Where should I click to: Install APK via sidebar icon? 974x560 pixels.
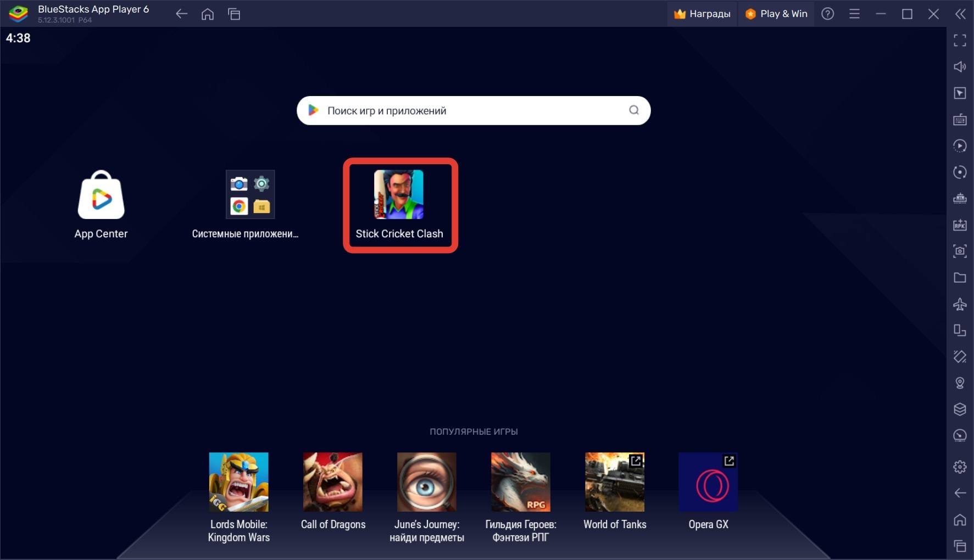pyautogui.click(x=960, y=225)
